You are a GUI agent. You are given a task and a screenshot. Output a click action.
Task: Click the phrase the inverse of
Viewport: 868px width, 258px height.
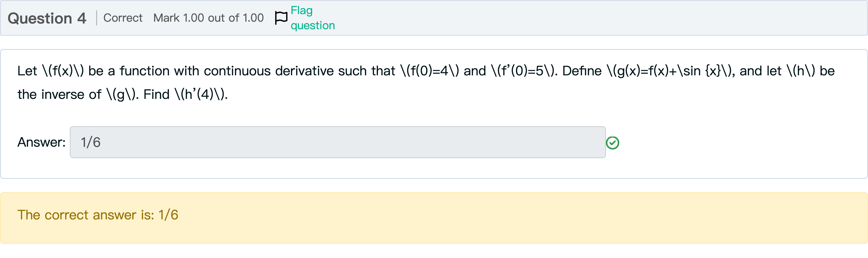(59, 95)
